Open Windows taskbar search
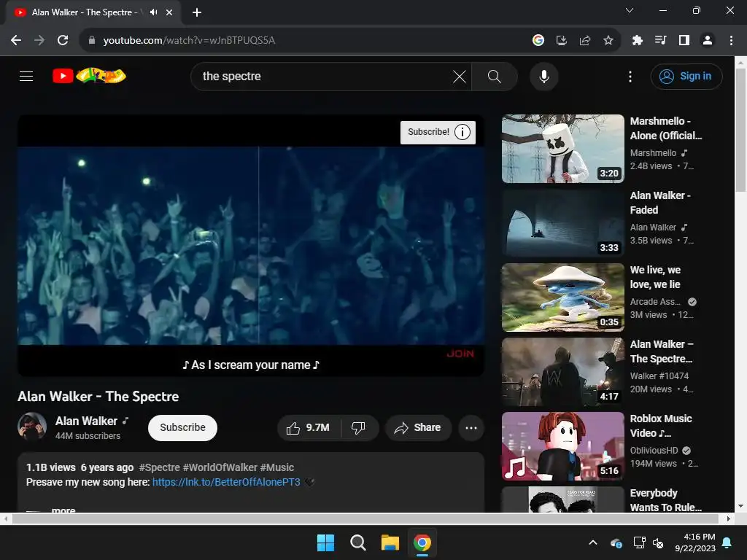Screen dimensions: 747x560 pyautogui.click(x=357, y=542)
